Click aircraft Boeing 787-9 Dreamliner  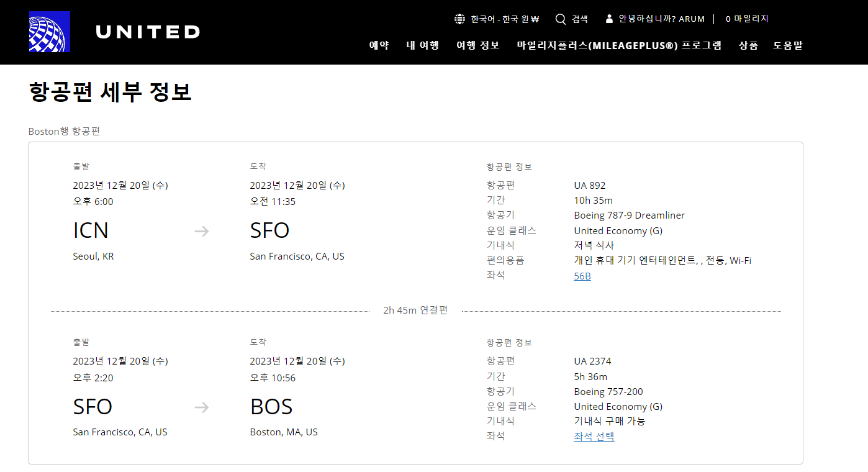click(x=630, y=216)
